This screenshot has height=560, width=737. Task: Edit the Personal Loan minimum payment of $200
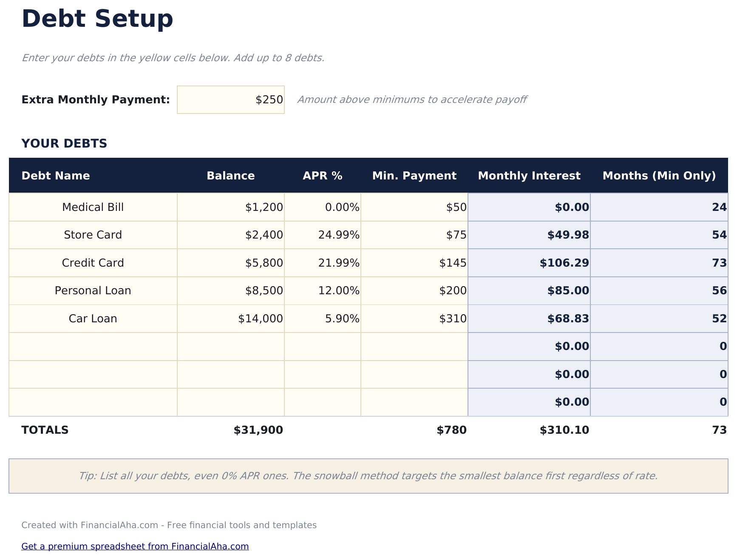(414, 291)
